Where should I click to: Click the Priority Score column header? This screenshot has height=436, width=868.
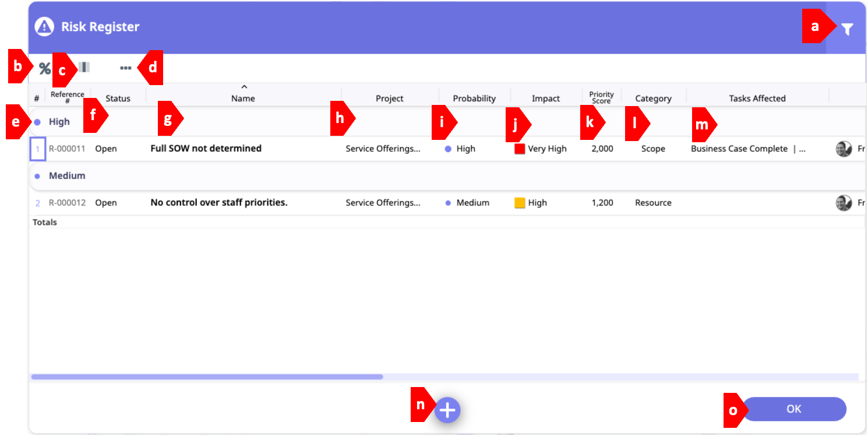[601, 98]
